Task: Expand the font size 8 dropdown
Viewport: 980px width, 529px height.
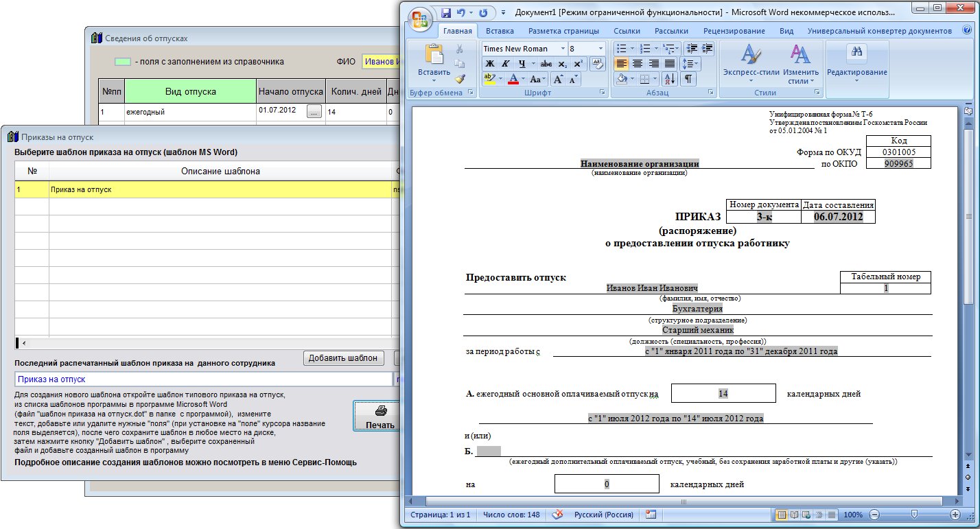Action: pos(601,49)
